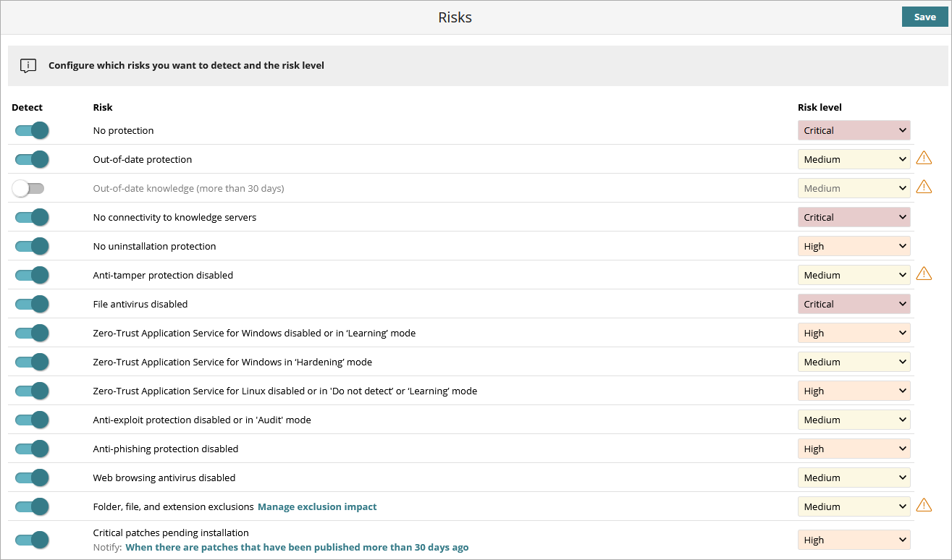
Task: Click the patches published 30 days ago link
Action: (x=298, y=547)
